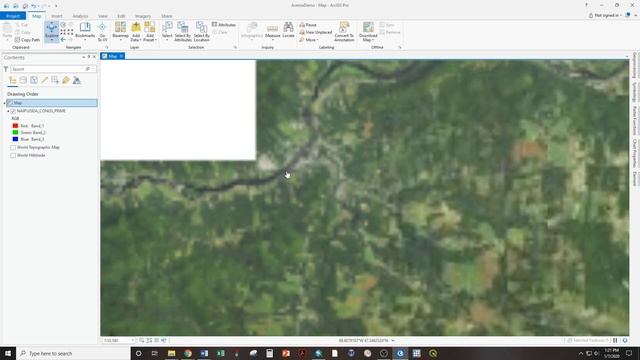Click View Unplaced labels
Image resolution: width=640 pixels, height=360 pixels.
click(x=316, y=32)
